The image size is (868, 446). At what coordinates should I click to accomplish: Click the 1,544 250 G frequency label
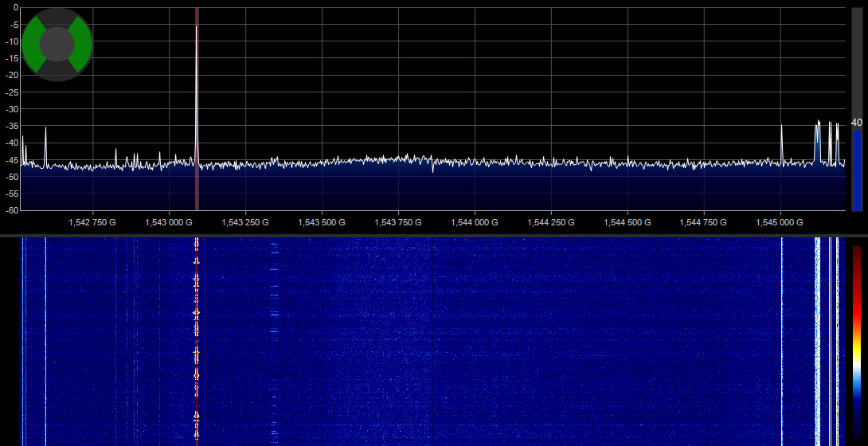(x=551, y=222)
